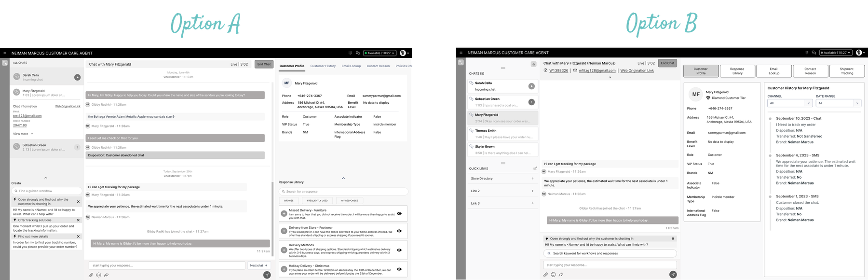Dismiss 'Find out more details' suggestion in Option A
868x280 pixels.
point(78,237)
